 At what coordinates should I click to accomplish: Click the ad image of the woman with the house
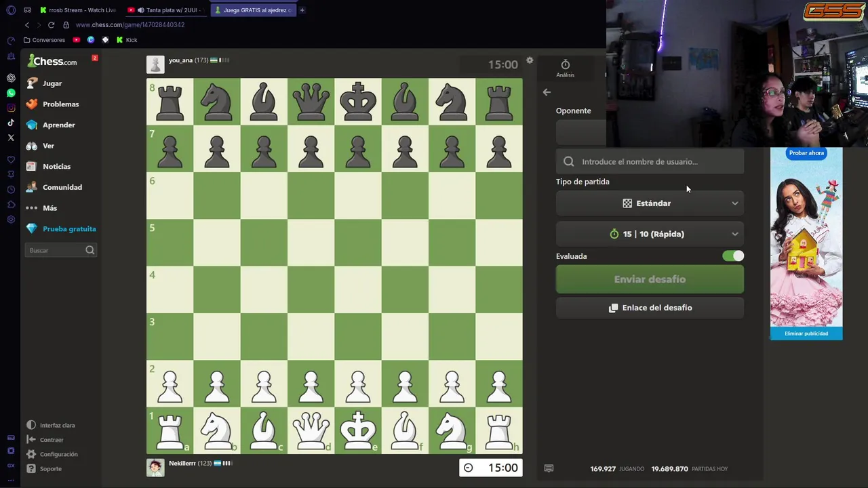point(806,244)
